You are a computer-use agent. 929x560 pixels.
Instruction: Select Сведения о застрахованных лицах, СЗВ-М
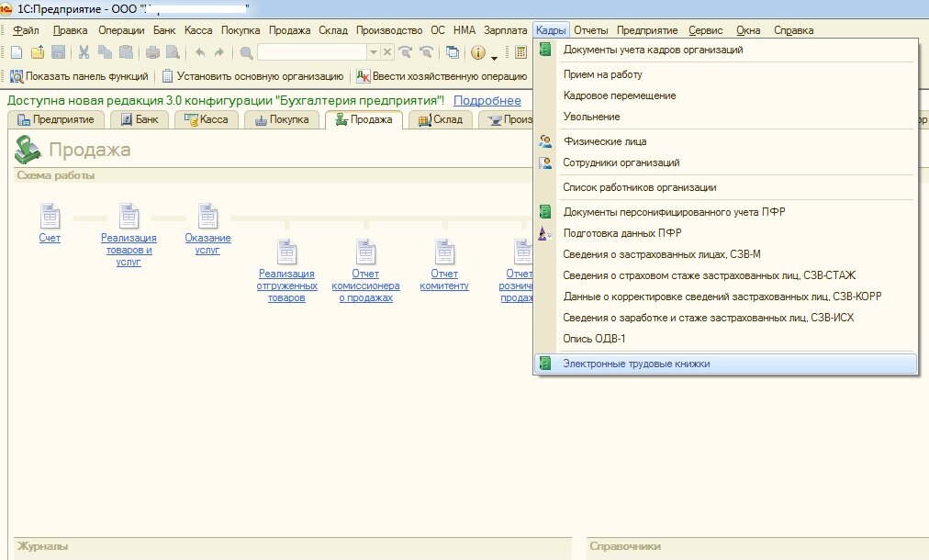(726, 254)
